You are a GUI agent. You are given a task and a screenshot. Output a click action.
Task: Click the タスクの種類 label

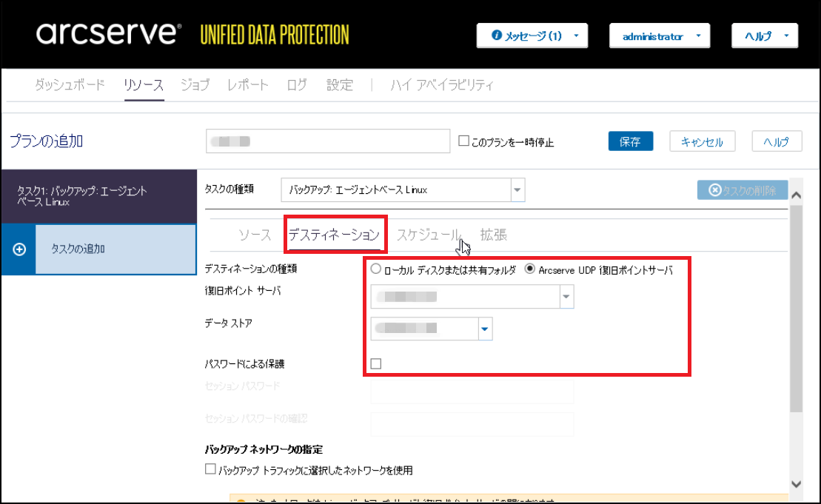(229, 189)
